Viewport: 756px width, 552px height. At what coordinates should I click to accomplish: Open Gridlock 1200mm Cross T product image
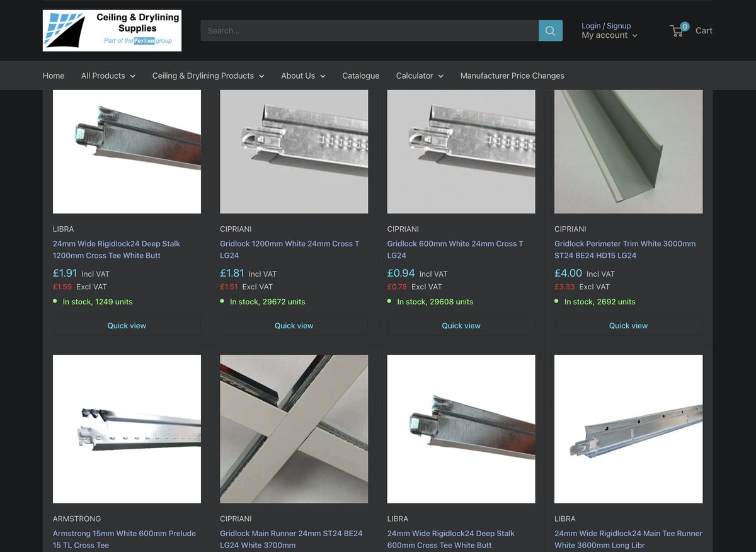[294, 151]
